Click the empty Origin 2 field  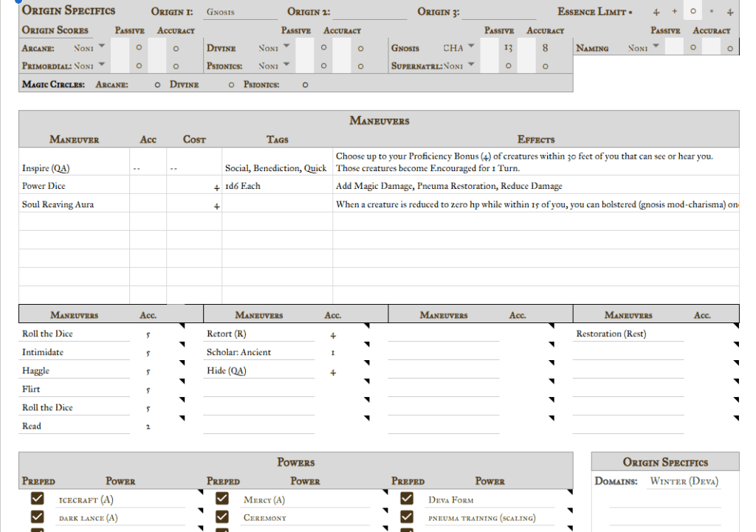(x=369, y=12)
